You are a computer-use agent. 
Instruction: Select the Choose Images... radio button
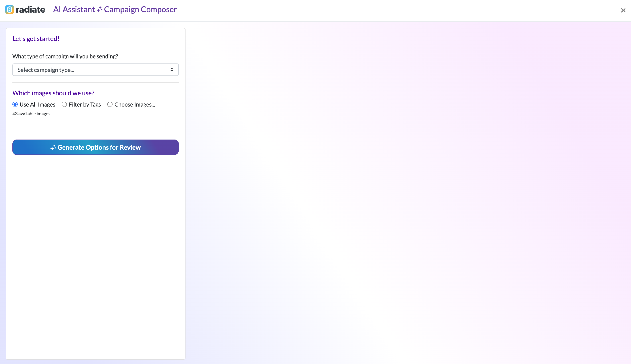(110, 104)
